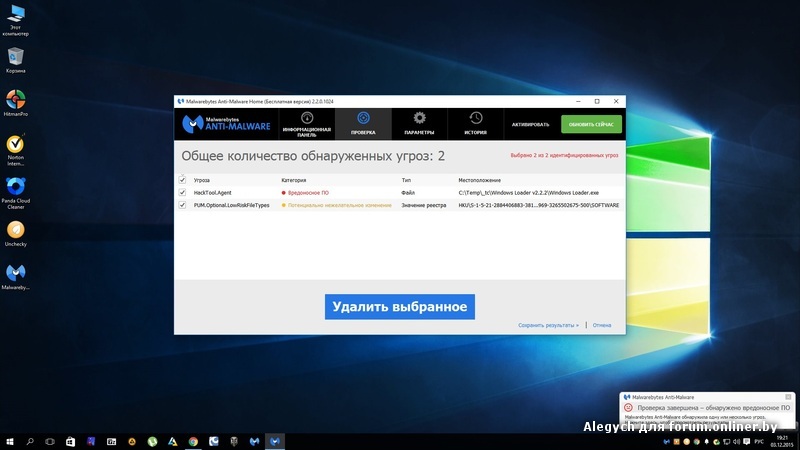This screenshot has width=800, height=450.
Task: Click the Местоположение column header
Action: tap(479, 180)
